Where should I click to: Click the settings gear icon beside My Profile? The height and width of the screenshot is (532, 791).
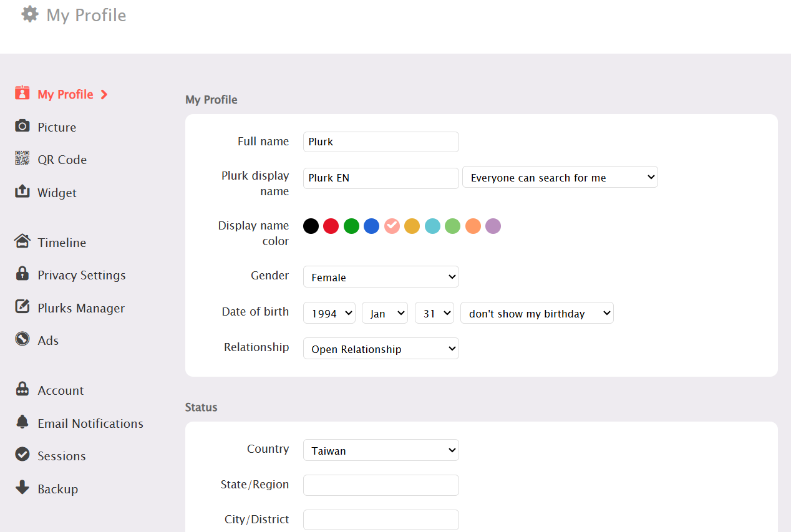[30, 14]
